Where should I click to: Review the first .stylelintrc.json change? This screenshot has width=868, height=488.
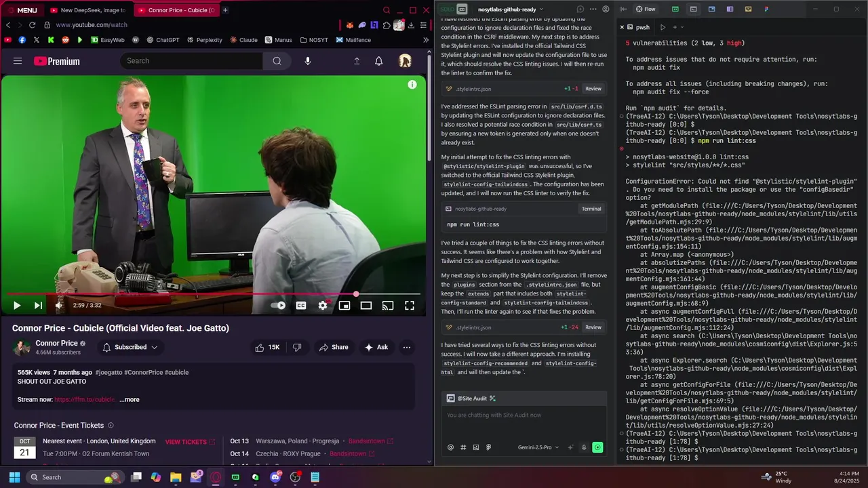pyautogui.click(x=593, y=89)
